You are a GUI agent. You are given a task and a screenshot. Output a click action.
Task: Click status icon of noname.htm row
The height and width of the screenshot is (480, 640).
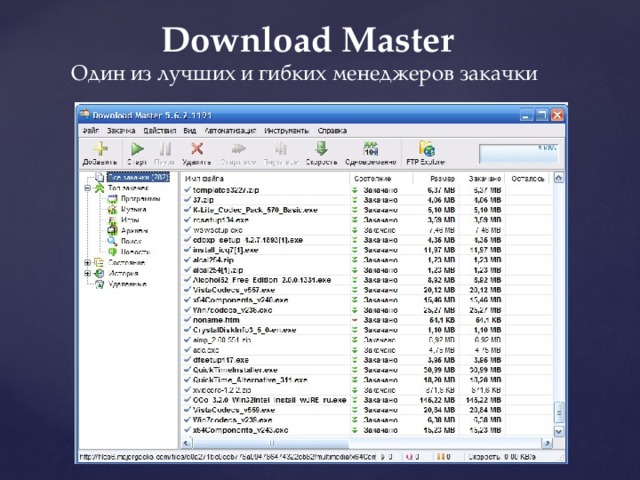tap(355, 320)
